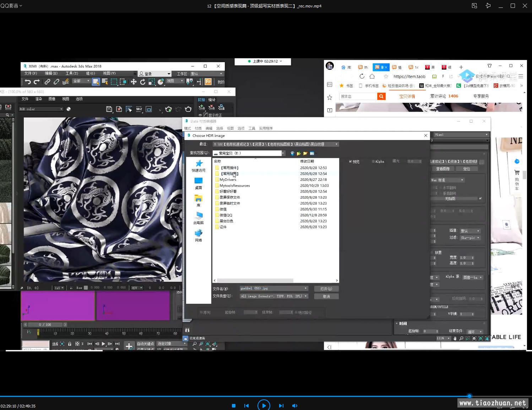This screenshot has width=532, height=410.
Task: Click the clear image icon in frame buffer
Action: pos(119,109)
